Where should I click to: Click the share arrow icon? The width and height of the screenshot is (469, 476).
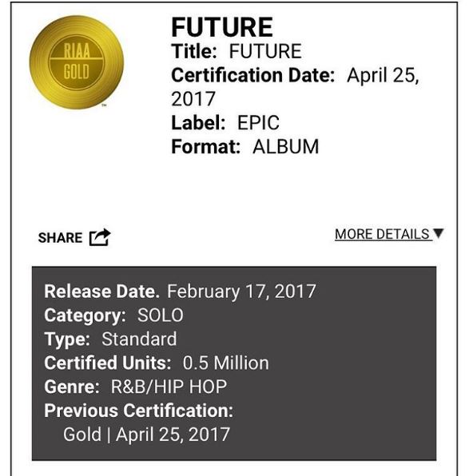(x=100, y=237)
